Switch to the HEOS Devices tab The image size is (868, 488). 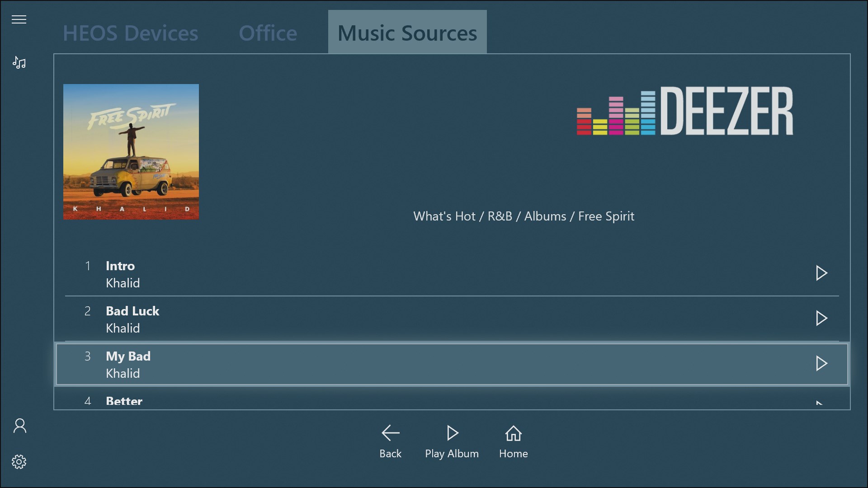[130, 33]
